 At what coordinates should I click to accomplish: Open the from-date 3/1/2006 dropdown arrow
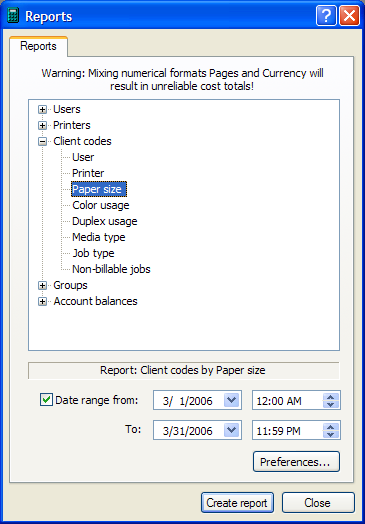pyautogui.click(x=232, y=400)
